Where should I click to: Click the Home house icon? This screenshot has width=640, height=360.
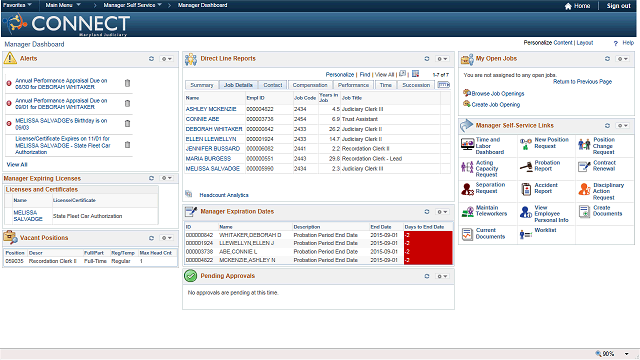point(568,6)
